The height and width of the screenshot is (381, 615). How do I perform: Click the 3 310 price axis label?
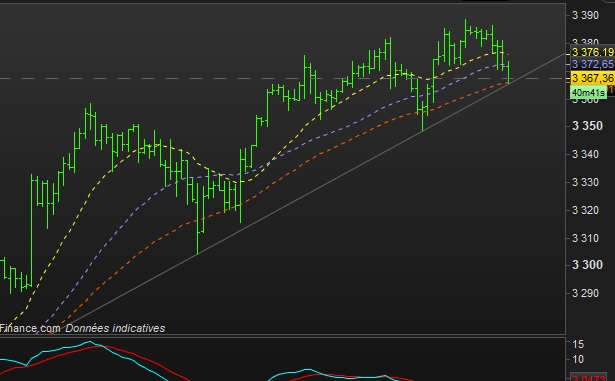coord(586,238)
